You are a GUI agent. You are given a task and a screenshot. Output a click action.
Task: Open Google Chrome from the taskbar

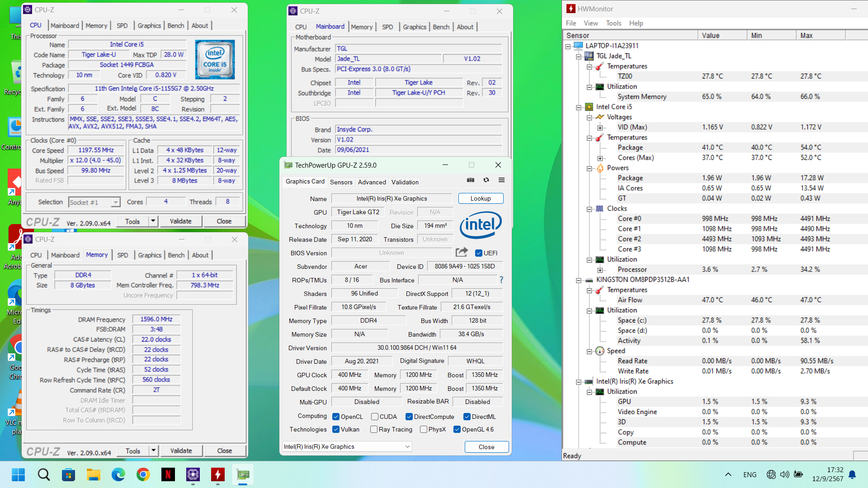tap(143, 474)
